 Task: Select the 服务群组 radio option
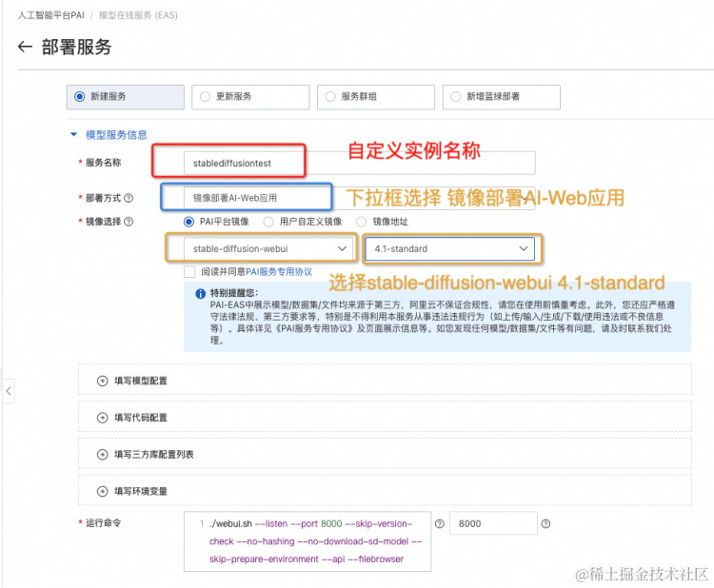tap(376, 97)
